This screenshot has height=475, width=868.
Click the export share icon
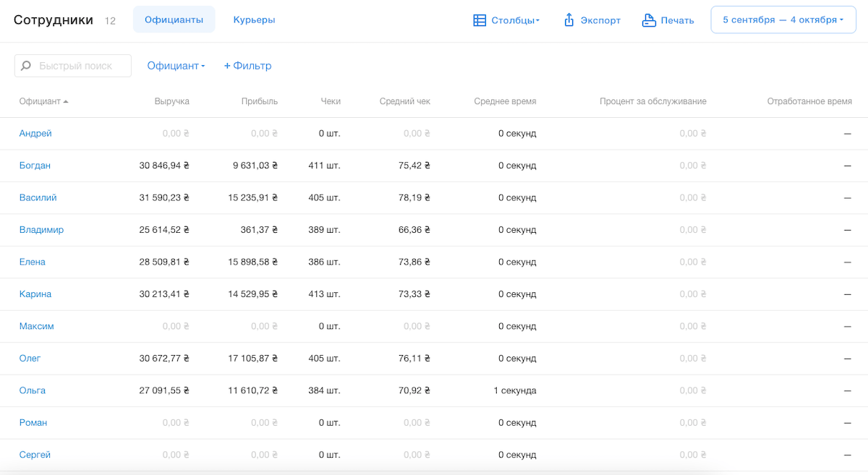pos(569,20)
